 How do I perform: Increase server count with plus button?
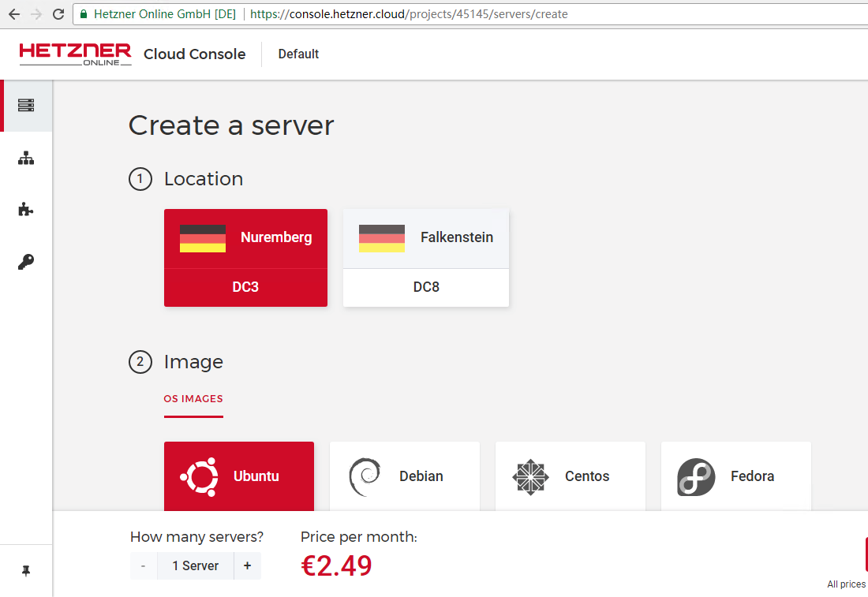[x=247, y=565]
